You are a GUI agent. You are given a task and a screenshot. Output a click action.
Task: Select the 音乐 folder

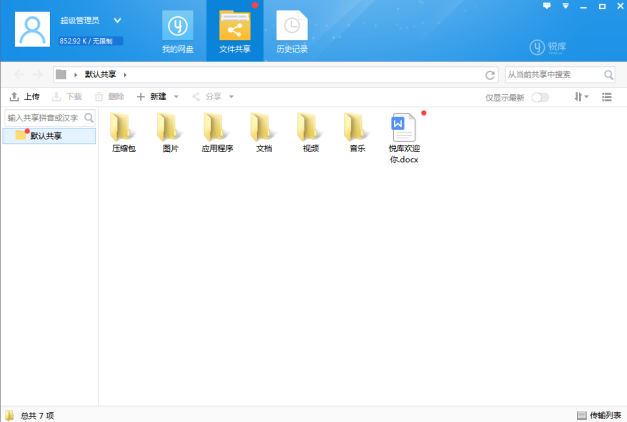click(357, 132)
